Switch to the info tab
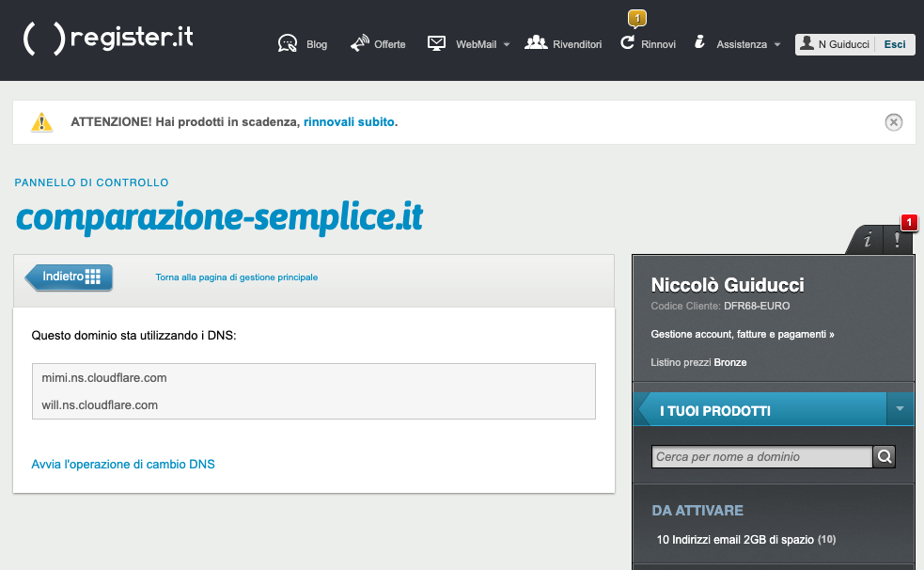 point(867,241)
